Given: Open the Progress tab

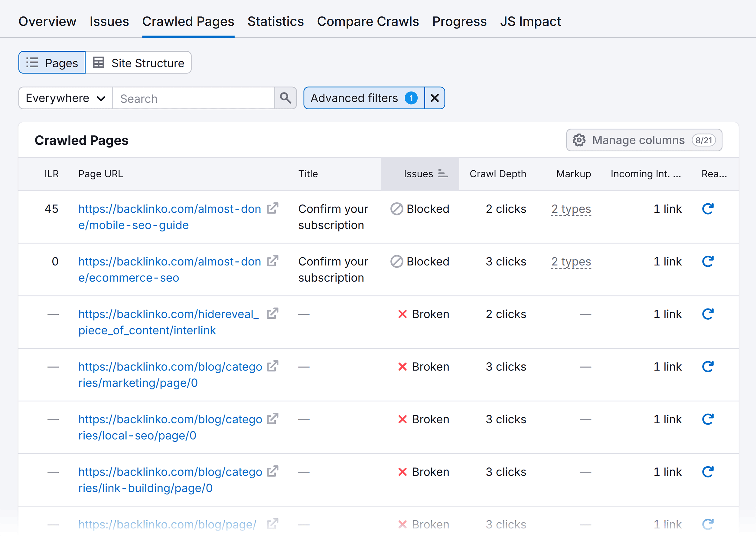Looking at the screenshot, I should (459, 21).
